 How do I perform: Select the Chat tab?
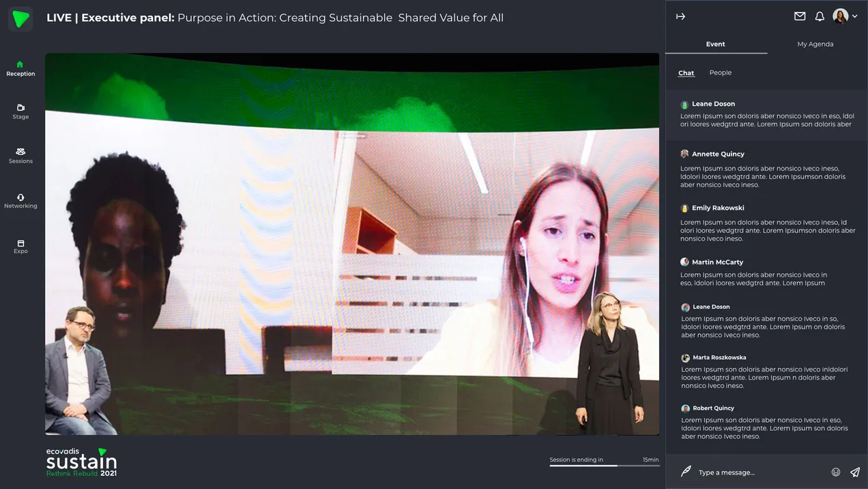(x=686, y=72)
